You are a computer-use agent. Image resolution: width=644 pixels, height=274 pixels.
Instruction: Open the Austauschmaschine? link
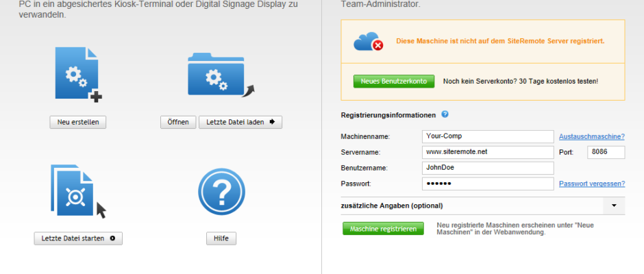591,136
